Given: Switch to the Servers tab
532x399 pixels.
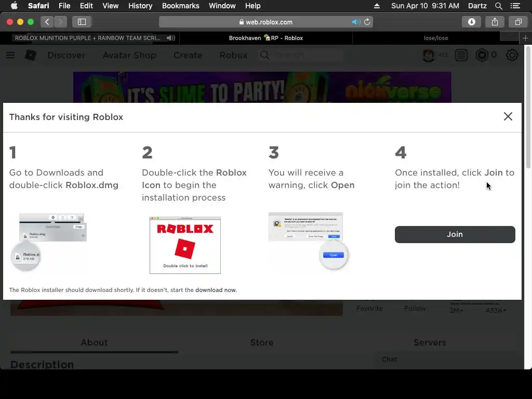Looking at the screenshot, I should click(430, 343).
